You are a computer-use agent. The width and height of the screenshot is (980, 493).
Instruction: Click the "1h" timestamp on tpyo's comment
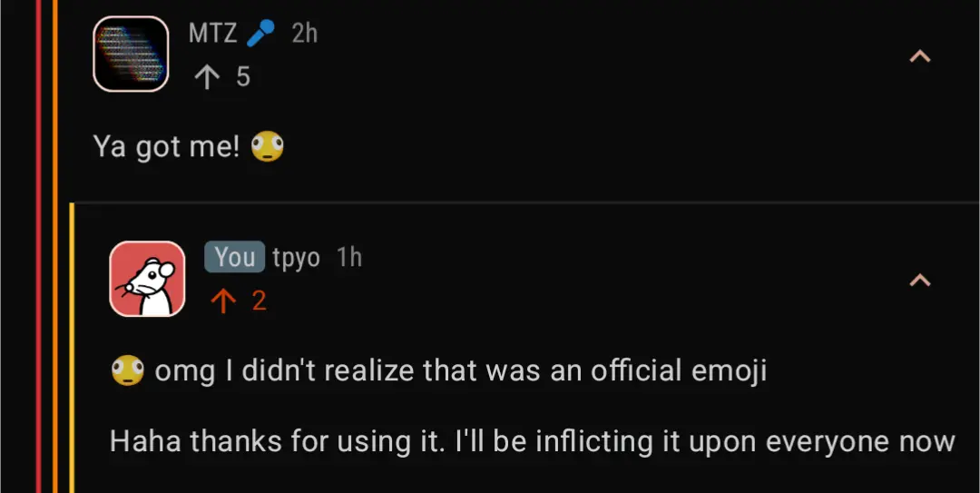pyautogui.click(x=349, y=258)
